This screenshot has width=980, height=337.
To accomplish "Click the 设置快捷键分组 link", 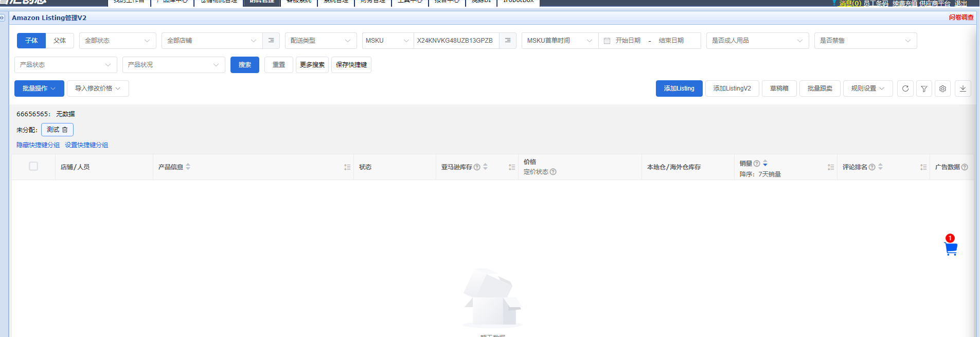I will (86, 145).
